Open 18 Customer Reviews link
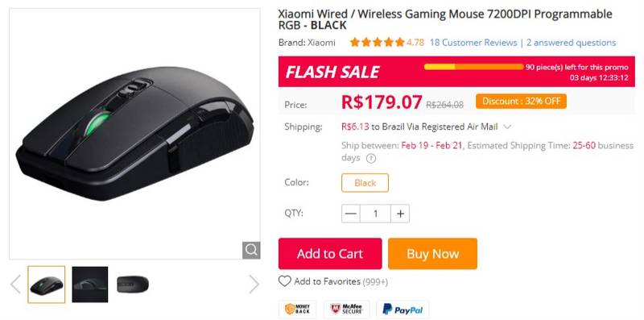 (473, 43)
